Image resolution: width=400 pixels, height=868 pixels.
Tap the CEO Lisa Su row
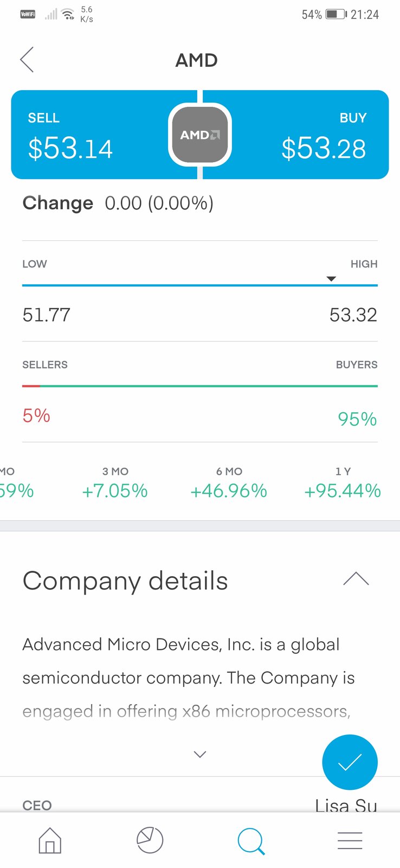pyautogui.click(x=200, y=805)
